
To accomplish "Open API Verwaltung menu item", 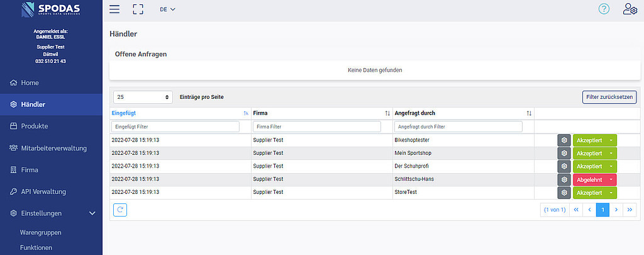I will pos(43,191).
